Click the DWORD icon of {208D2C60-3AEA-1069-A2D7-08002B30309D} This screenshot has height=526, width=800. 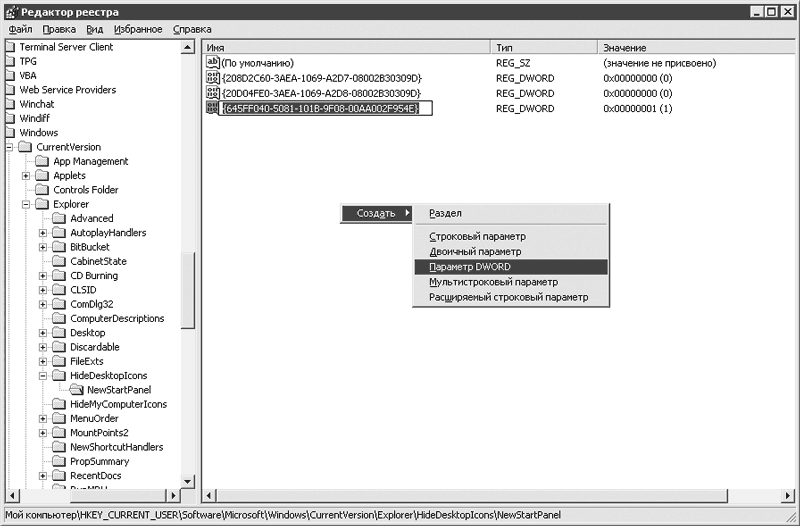pos(212,78)
